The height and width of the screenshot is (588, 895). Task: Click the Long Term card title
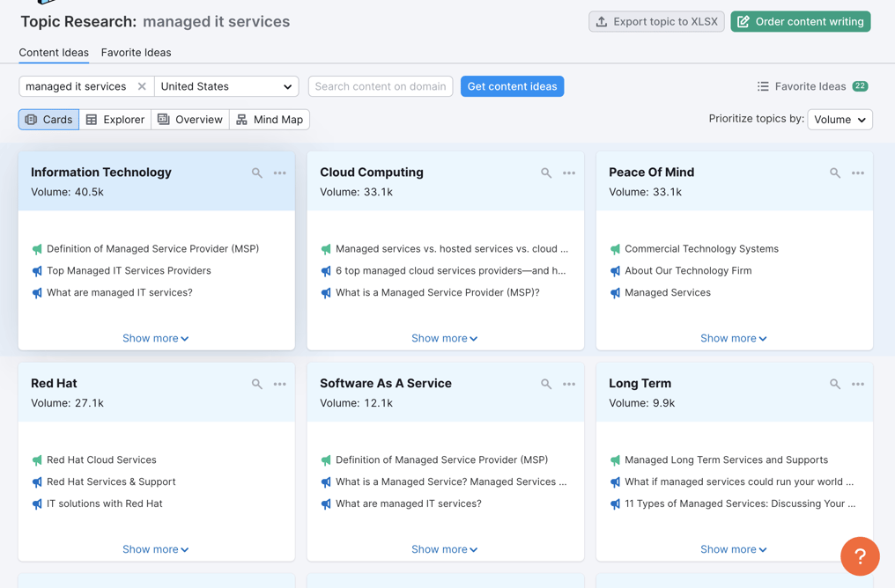click(x=640, y=383)
